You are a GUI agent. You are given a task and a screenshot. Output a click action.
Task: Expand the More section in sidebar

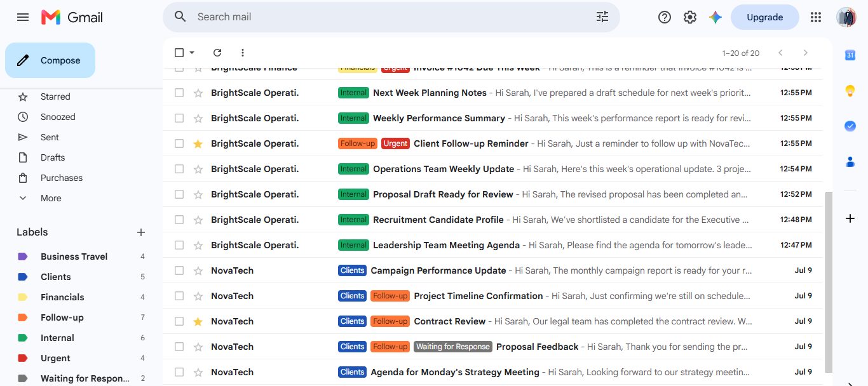(51, 198)
